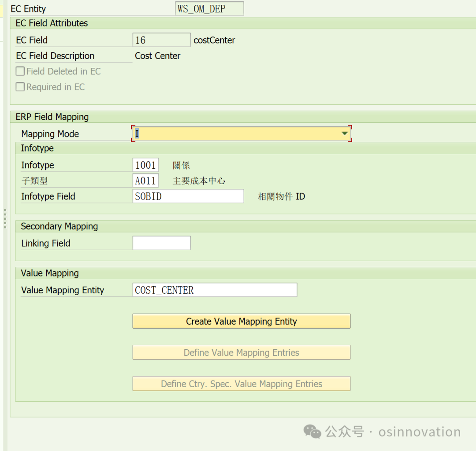Click the 相關物件 ID field description
This screenshot has width=476, height=451.
tap(281, 196)
